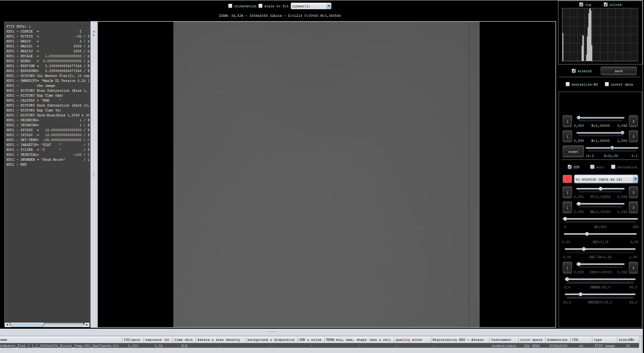Viewport: 644px width, 353px height.
Task: Click the G gamma slider handle
Action: (x=612, y=148)
